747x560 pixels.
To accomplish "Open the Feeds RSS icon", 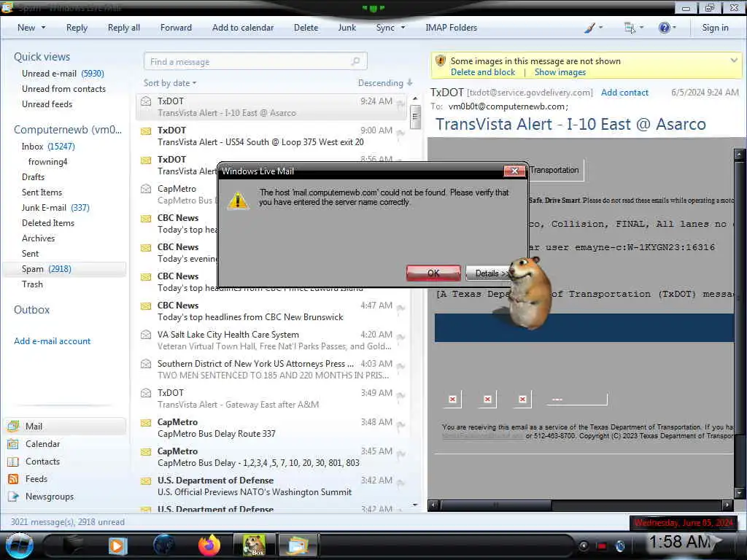I will [x=13, y=479].
